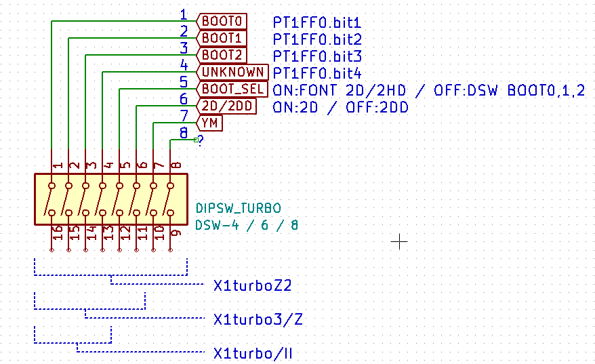Select the X1turboZ2 annotation text
Screen dimensions: 595x364
pos(252,285)
